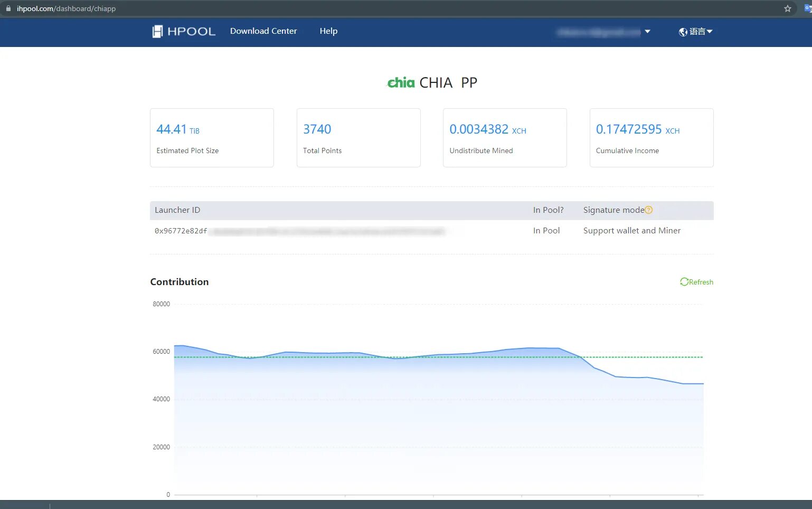This screenshot has width=812, height=509.
Task: Click the Signature mode help question icon
Action: click(x=649, y=210)
